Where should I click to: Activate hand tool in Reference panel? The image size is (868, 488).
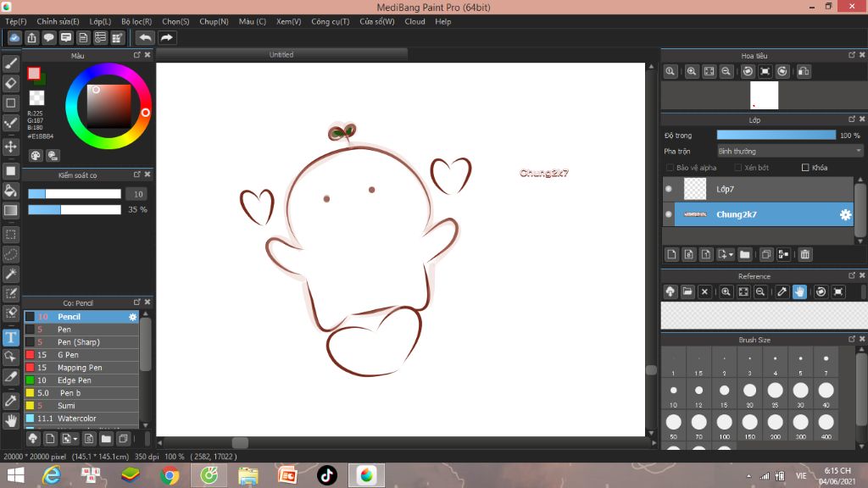799,291
